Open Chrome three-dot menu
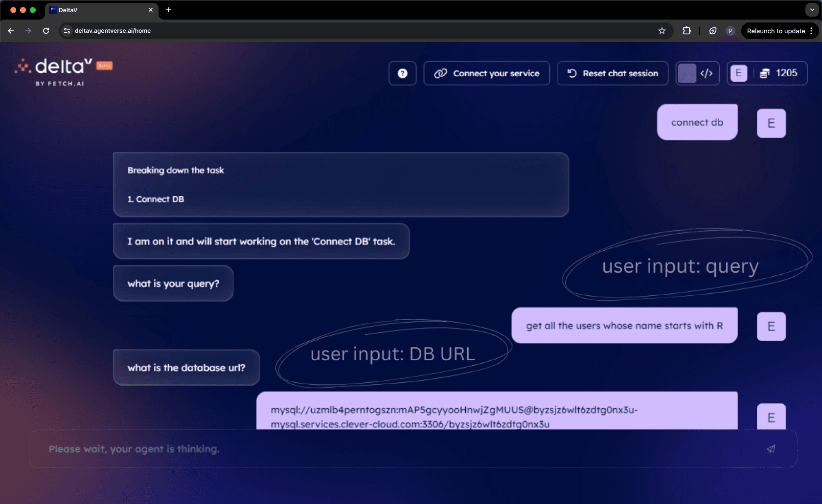The height and width of the screenshot is (504, 822). tap(811, 31)
